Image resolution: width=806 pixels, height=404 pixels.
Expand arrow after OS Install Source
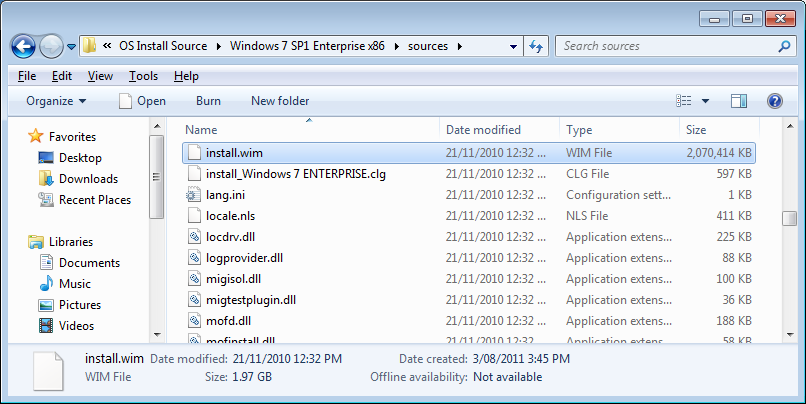(x=218, y=46)
